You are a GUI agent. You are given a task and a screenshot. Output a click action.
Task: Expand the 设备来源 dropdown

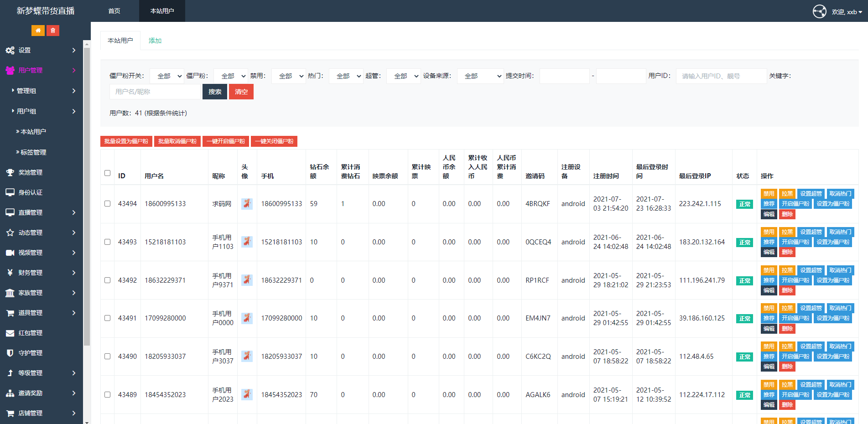coord(480,76)
